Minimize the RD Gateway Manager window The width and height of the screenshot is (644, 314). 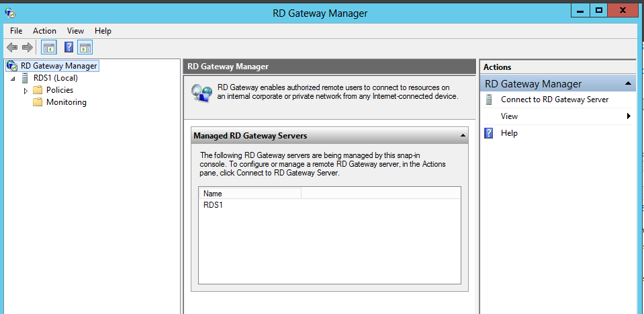(580, 11)
